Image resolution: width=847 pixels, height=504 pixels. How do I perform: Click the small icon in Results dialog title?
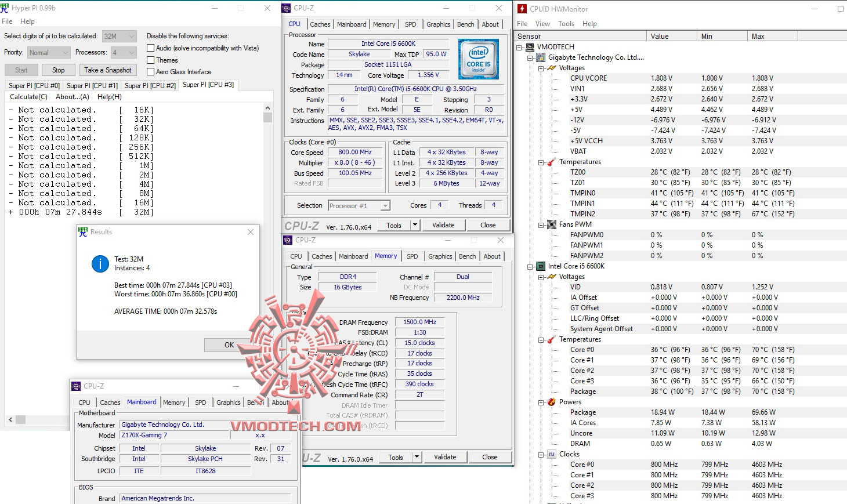coord(83,232)
